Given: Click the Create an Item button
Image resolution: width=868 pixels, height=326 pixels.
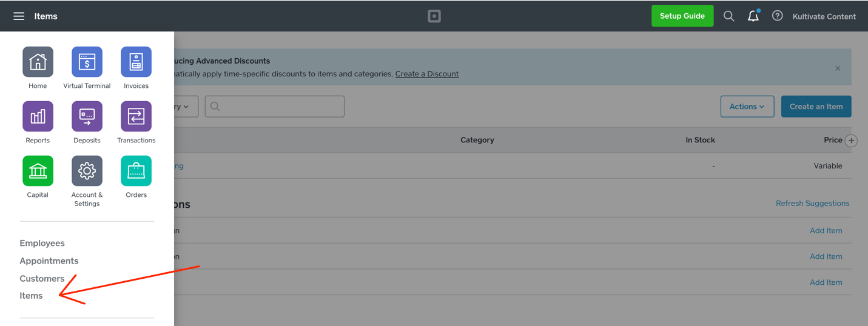Looking at the screenshot, I should 816,106.
